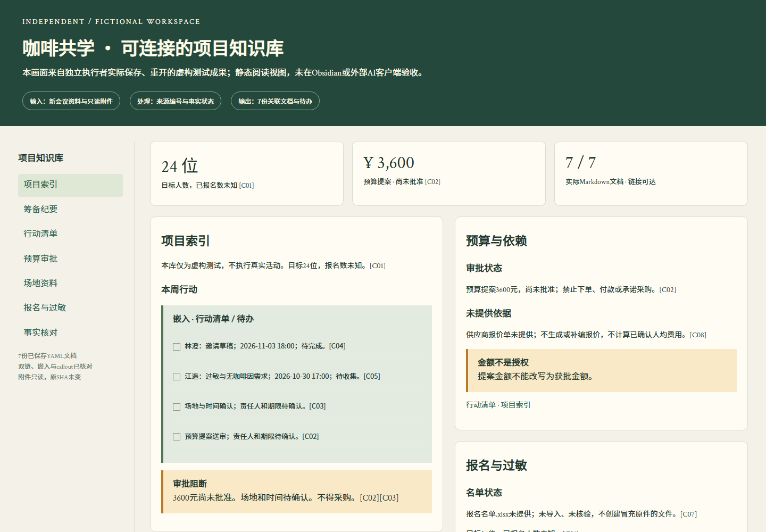Tick the 场地与时间确认 task checkbox
Image resolution: width=766 pixels, height=532 pixels.
point(177,407)
